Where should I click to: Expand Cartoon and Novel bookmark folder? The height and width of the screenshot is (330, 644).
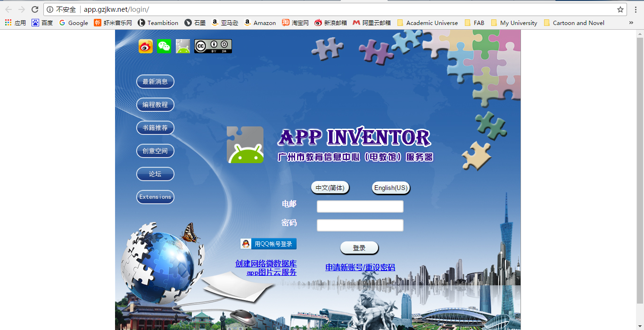pyautogui.click(x=574, y=23)
